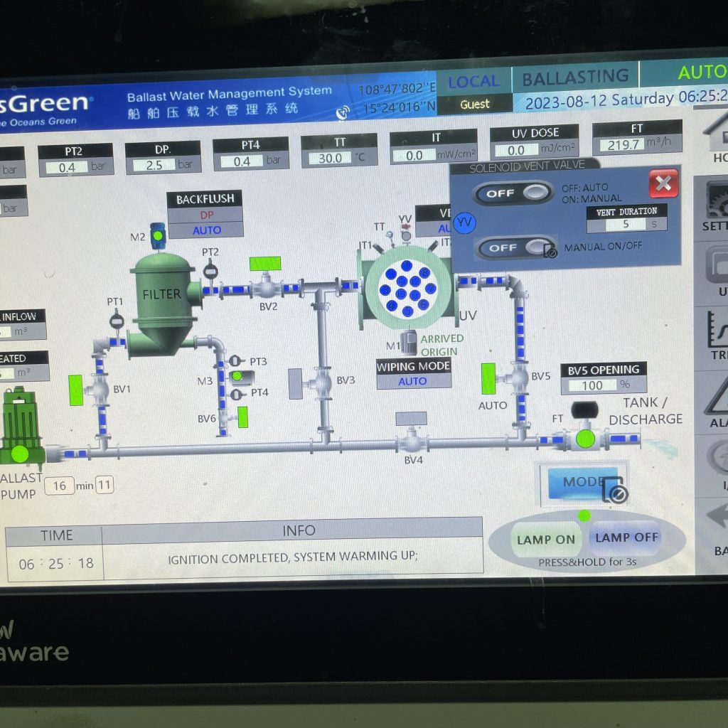Change the BACKFLUSH AUTO mode selector
Viewport: 728px width, 728px height.
point(206,230)
